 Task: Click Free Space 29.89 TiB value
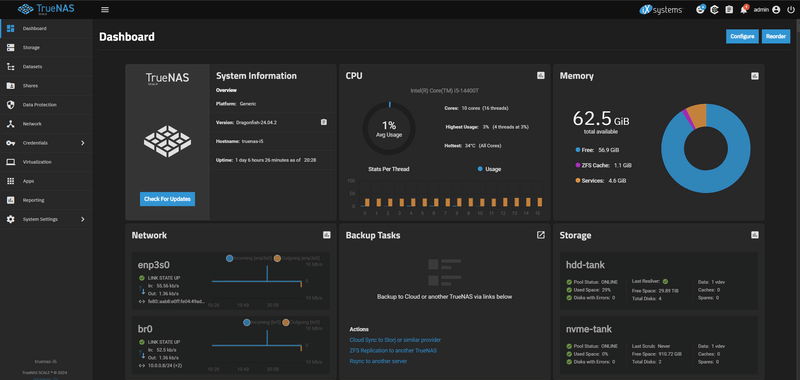tap(668, 291)
